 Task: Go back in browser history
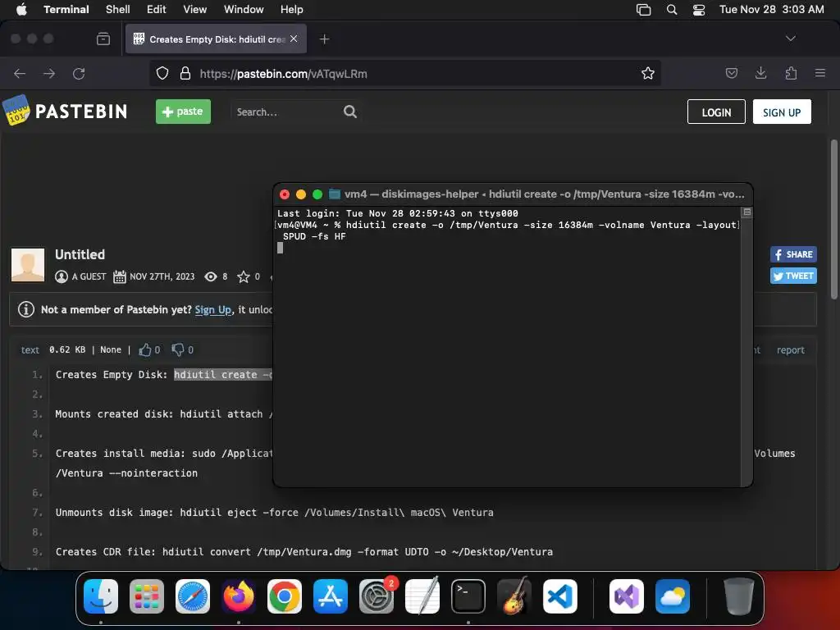tap(20, 73)
